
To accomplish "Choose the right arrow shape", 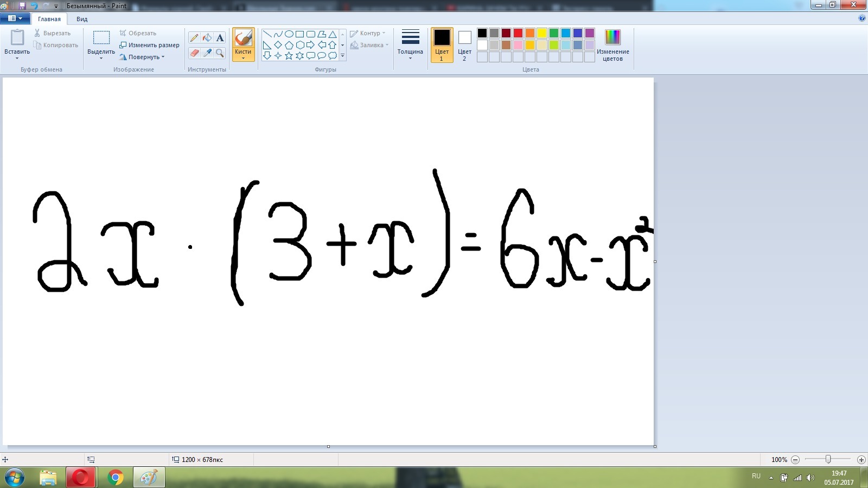I will tap(311, 45).
